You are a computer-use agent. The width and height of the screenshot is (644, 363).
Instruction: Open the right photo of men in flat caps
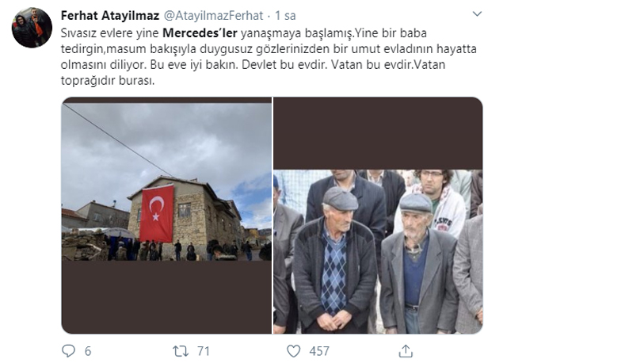(378, 216)
